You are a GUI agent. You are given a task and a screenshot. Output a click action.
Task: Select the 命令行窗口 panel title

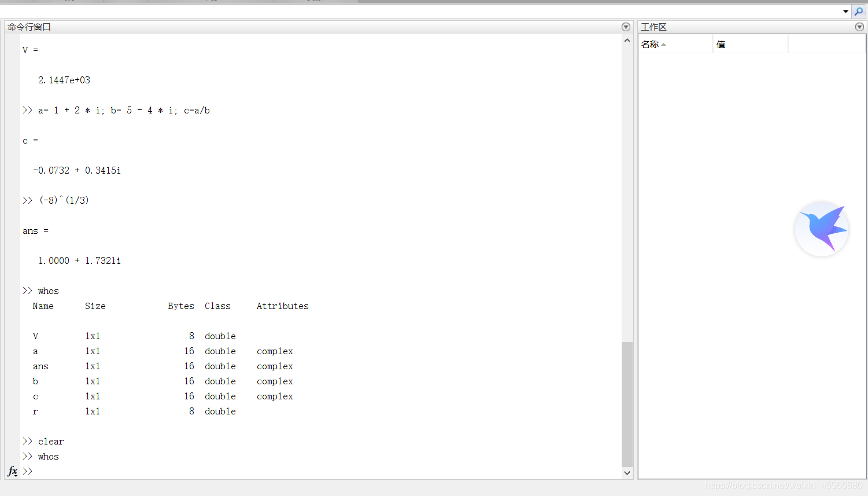tap(29, 27)
